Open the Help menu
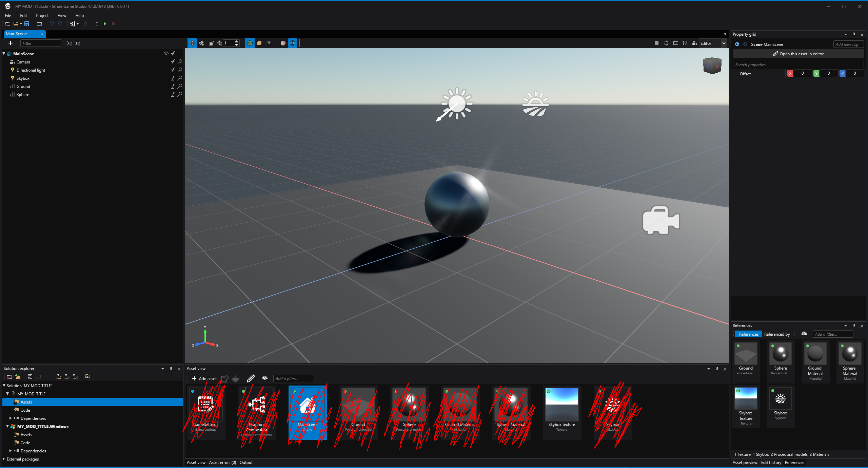This screenshot has height=468, width=868. tap(79, 15)
